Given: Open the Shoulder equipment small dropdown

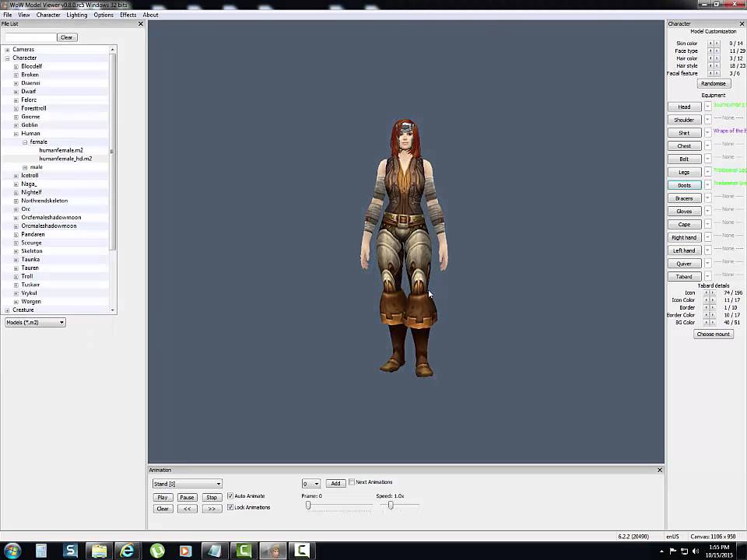Looking at the screenshot, I should pyautogui.click(x=708, y=119).
